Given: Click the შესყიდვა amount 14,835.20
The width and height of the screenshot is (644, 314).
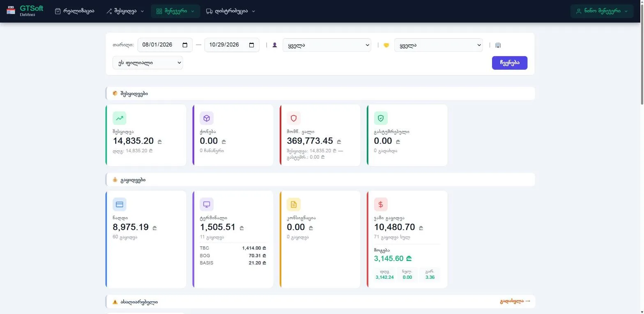Looking at the screenshot, I should click(133, 141).
